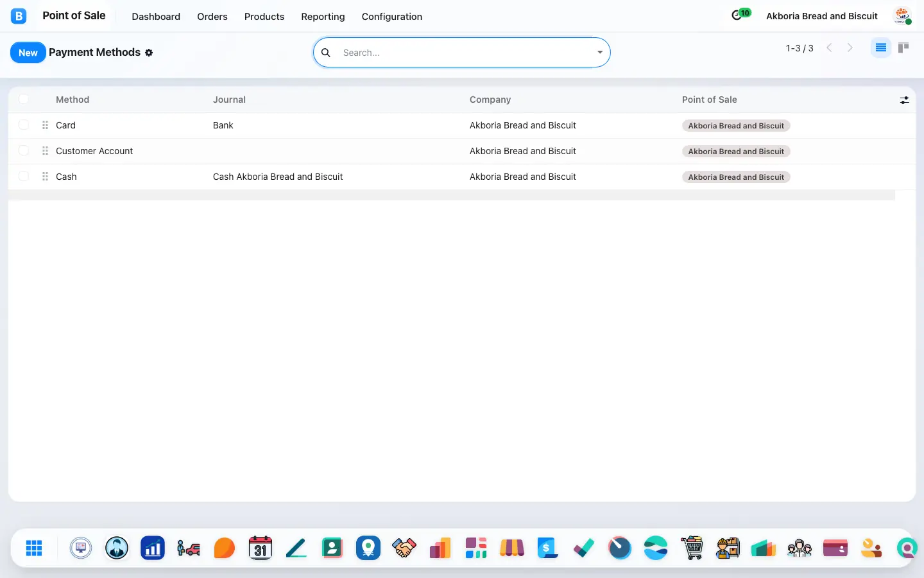Viewport: 924px width, 578px height.
Task: Open the green contacts app in dock
Action: click(x=332, y=548)
